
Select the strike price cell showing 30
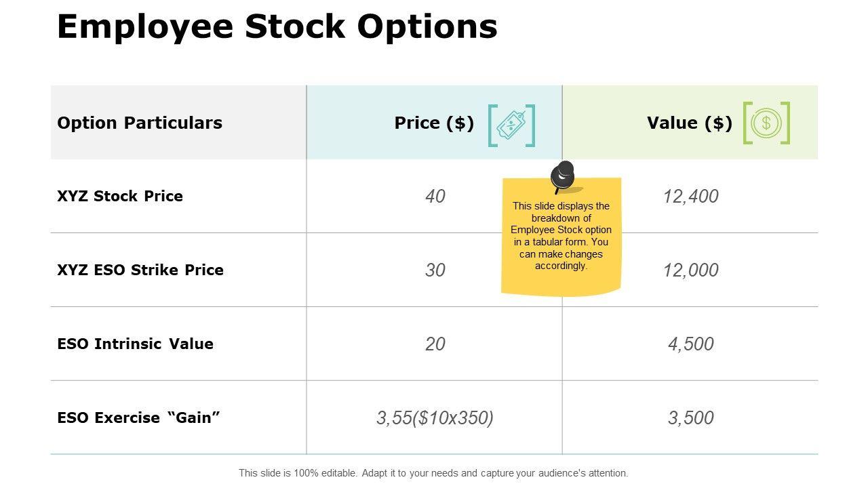(x=435, y=270)
